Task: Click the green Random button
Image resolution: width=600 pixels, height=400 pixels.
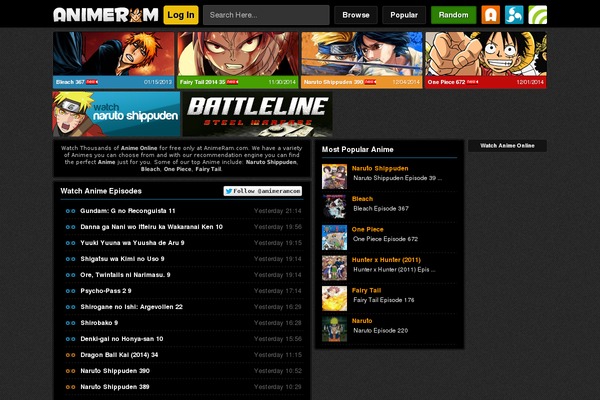Action: click(x=453, y=15)
